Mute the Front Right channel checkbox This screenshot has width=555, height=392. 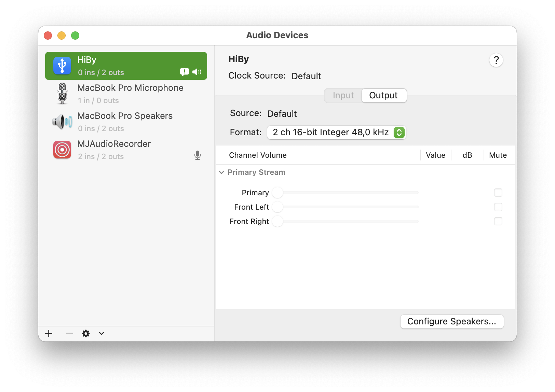[x=498, y=221]
